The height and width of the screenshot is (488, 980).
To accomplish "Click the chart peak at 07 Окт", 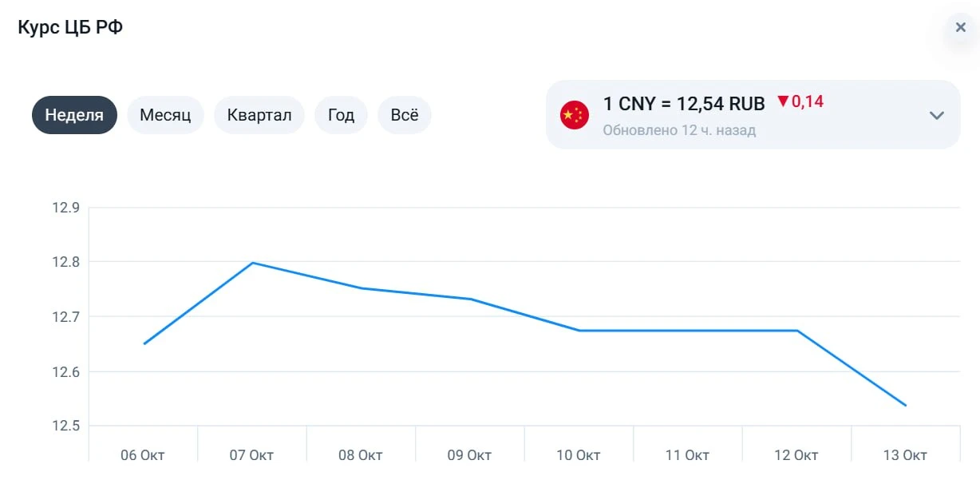I will tap(252, 263).
